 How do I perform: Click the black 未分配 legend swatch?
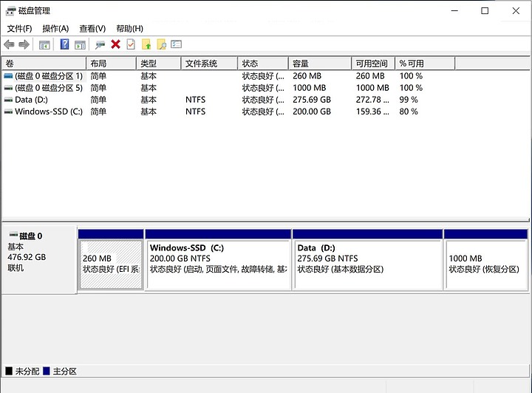pos(9,371)
